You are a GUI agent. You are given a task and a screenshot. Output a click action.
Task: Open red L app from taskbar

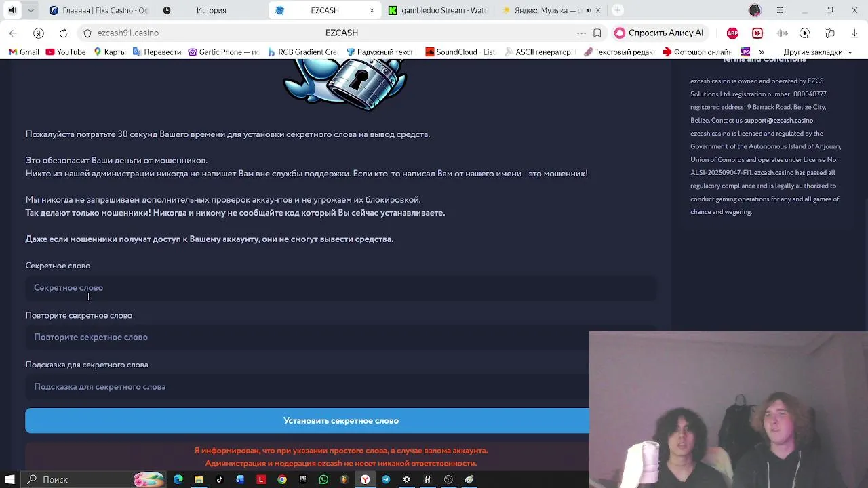(261, 479)
